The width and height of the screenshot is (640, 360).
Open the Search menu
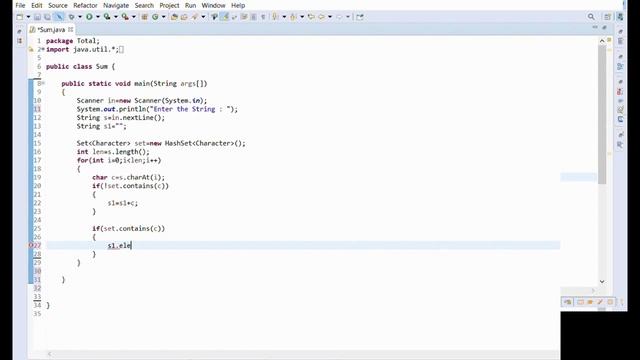tap(144, 5)
